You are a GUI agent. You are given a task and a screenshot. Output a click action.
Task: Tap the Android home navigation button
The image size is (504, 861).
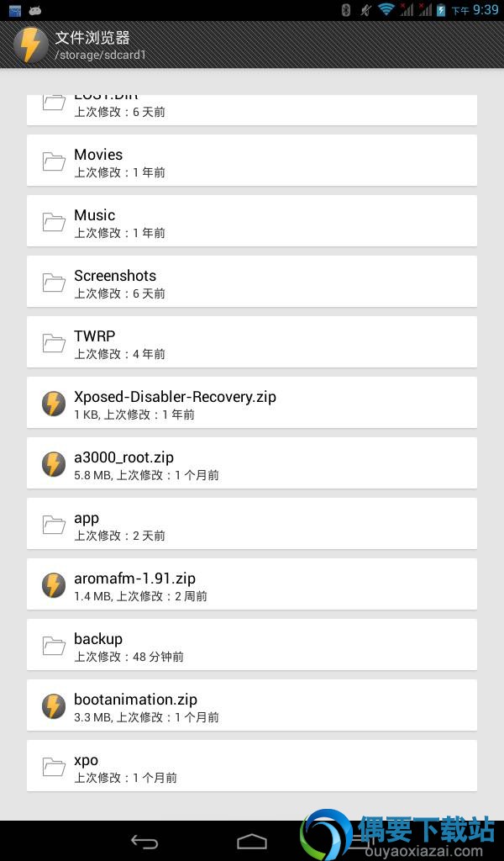click(x=252, y=841)
